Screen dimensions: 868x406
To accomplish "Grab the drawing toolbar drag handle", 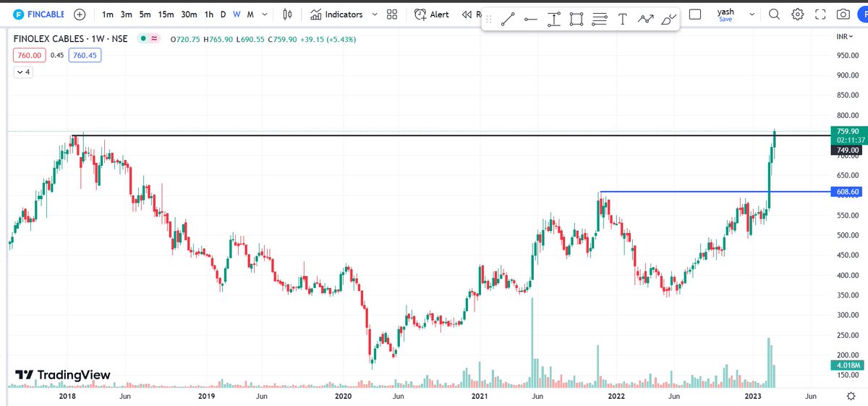I will [490, 20].
